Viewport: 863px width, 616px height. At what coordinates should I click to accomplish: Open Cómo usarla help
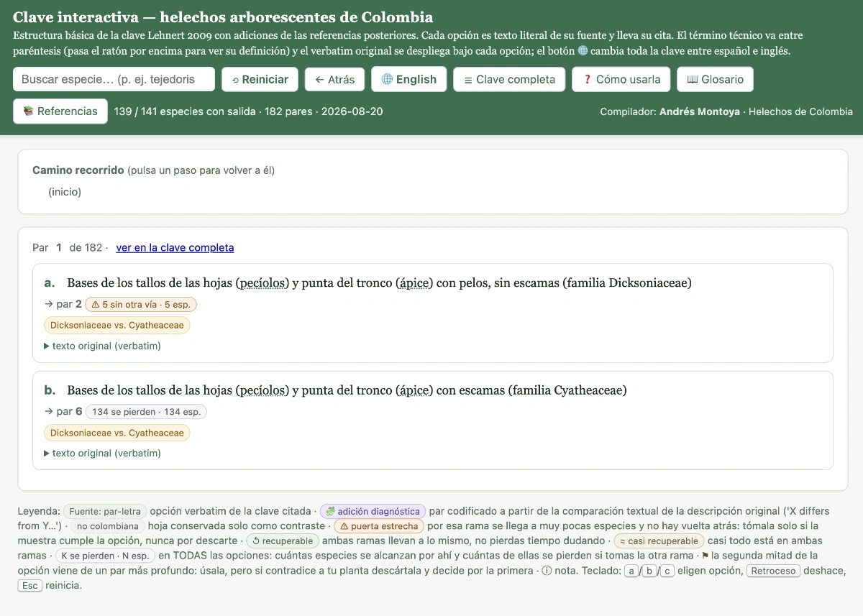pos(621,79)
